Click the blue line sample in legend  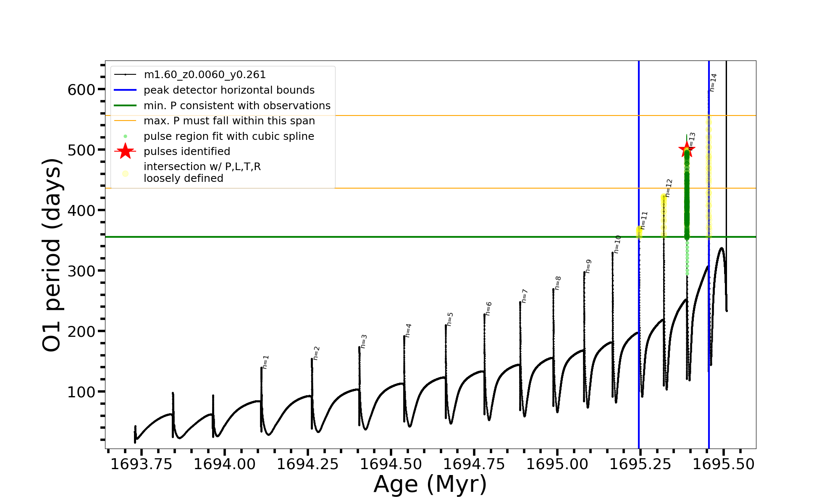point(125,90)
